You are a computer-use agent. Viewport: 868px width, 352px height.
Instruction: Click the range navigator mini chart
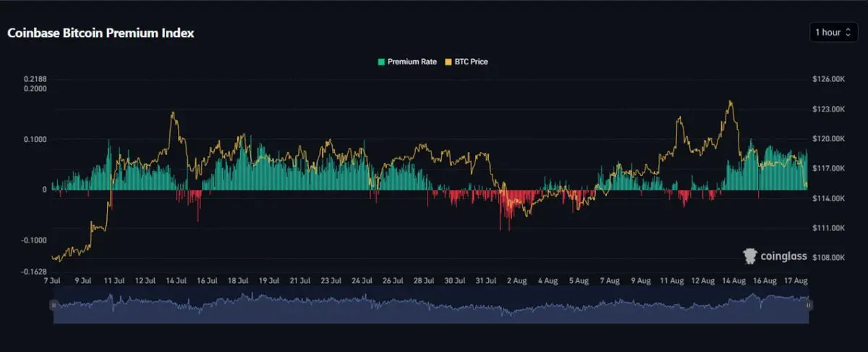tap(430, 306)
